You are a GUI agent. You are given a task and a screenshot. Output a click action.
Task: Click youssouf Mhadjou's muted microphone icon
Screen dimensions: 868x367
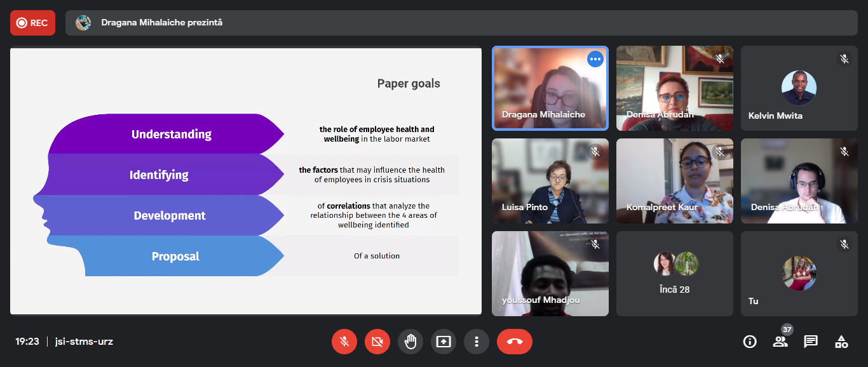[x=595, y=244]
